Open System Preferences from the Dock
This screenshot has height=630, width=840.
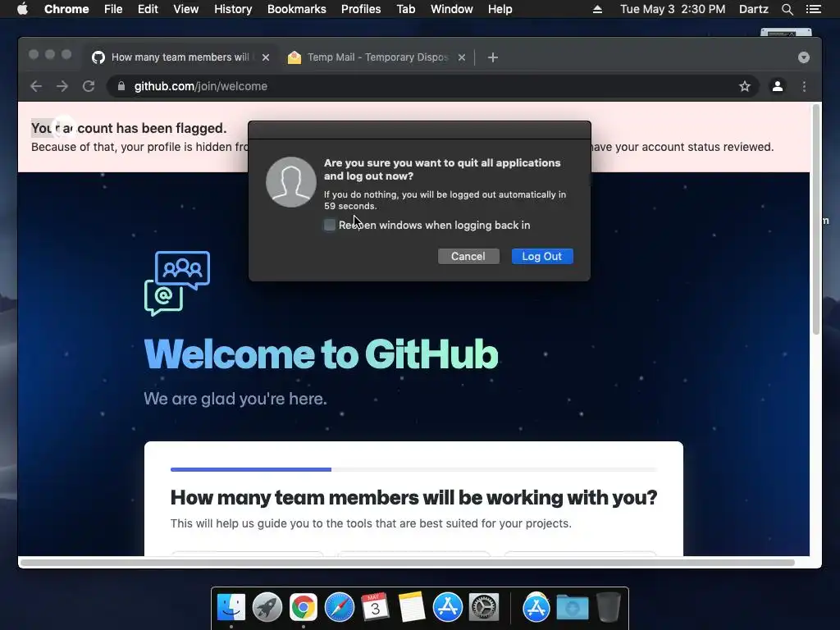tap(484, 608)
